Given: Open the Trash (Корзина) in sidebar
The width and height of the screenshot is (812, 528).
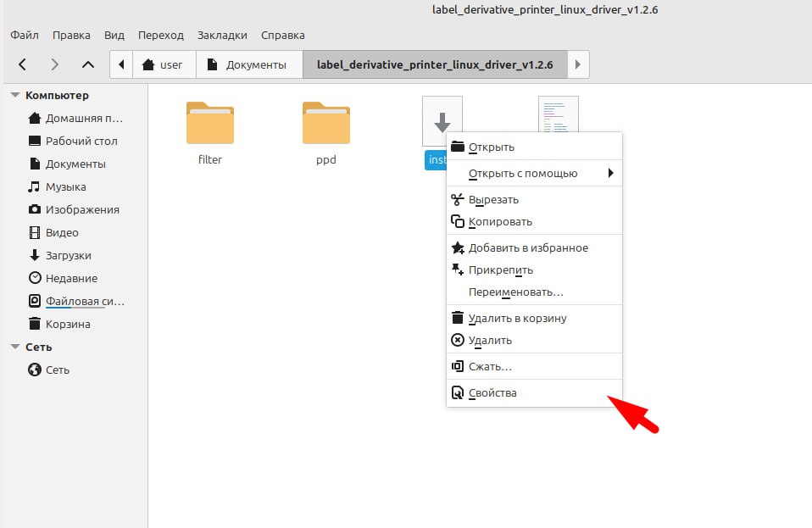Looking at the screenshot, I should click(68, 324).
